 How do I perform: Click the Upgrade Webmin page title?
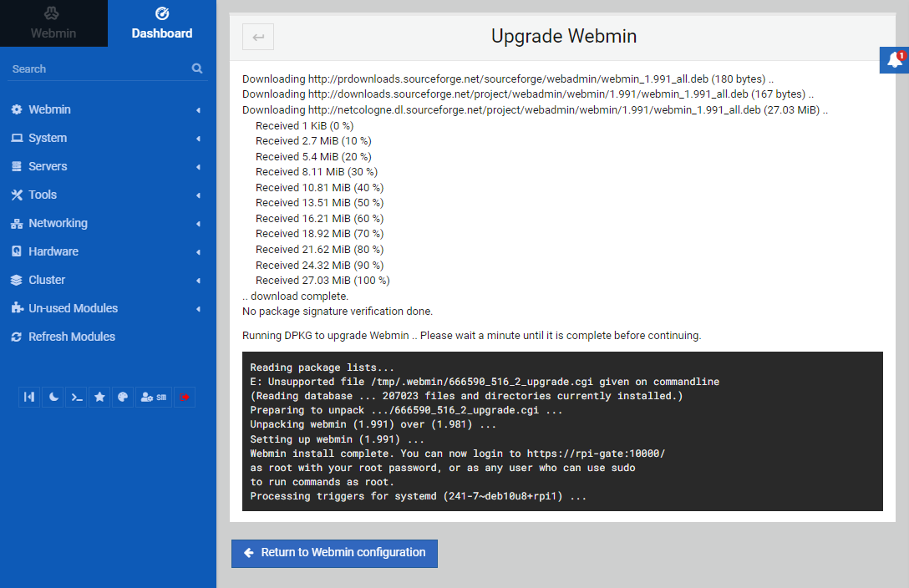(563, 36)
